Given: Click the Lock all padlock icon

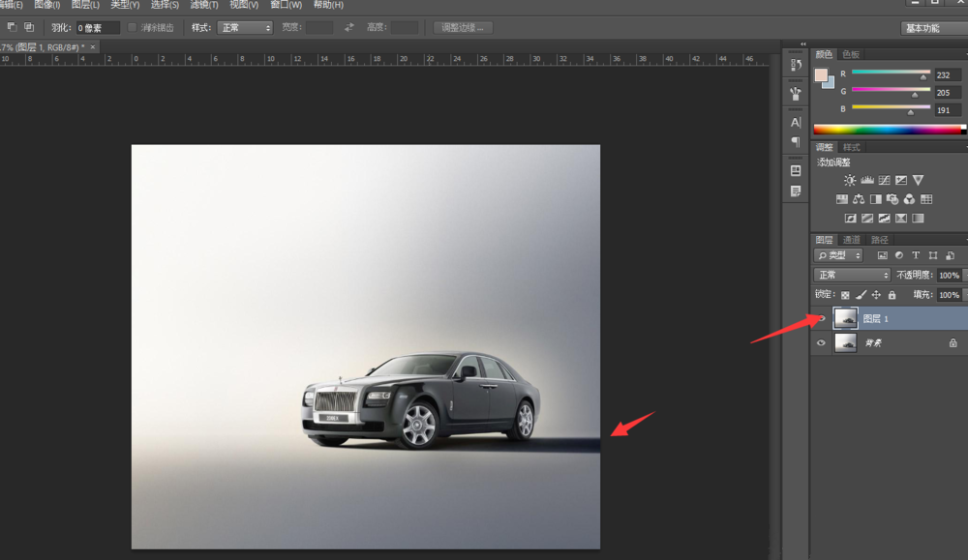Looking at the screenshot, I should tap(892, 295).
